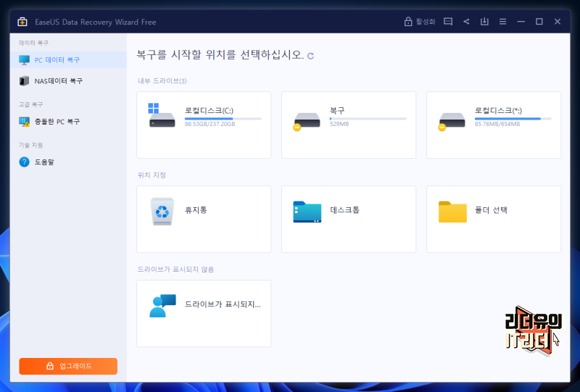Screen dimensions: 580x392
Task: Select the 복구 partition card
Action: click(x=349, y=125)
